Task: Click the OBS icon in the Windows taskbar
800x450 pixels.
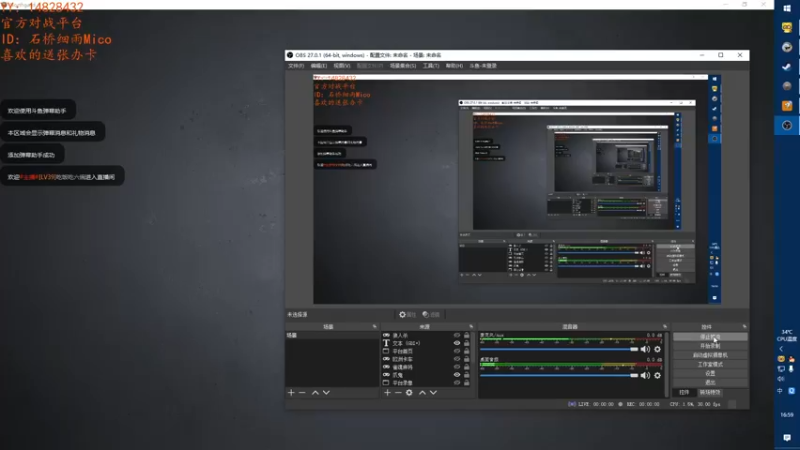Action: click(x=787, y=126)
